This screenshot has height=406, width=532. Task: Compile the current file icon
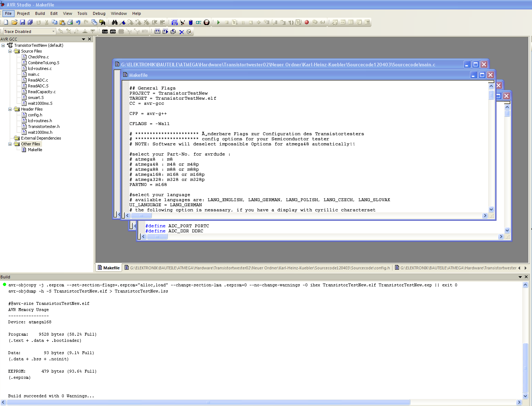click(173, 32)
